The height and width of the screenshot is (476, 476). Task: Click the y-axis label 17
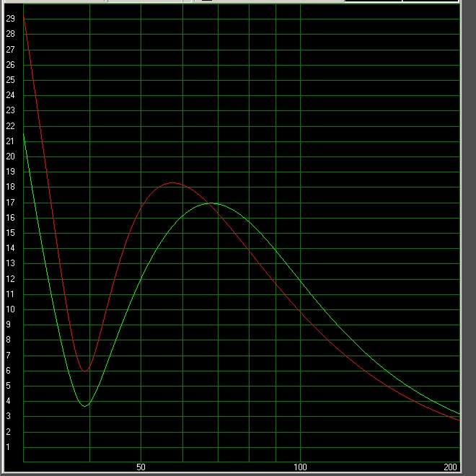[10, 203]
